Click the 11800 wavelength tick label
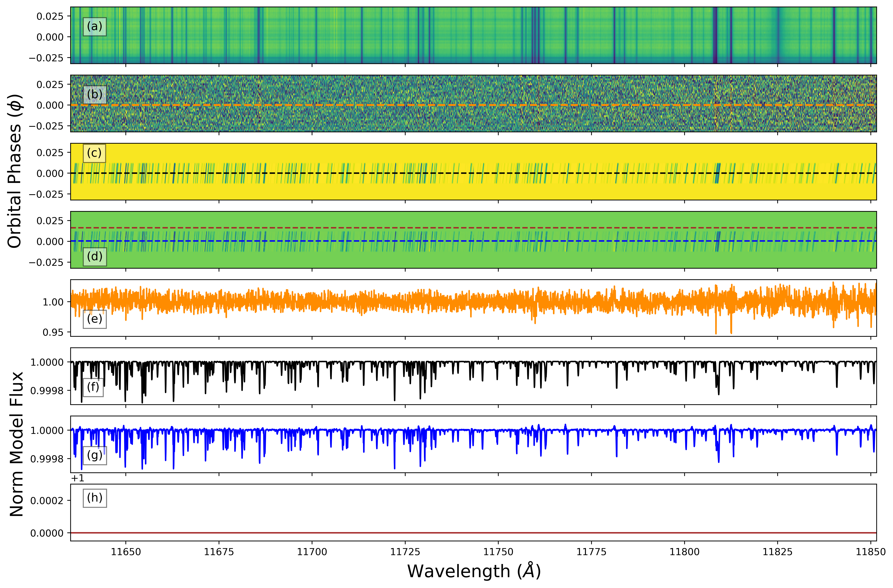This screenshot has height=588, width=893. pyautogui.click(x=684, y=552)
